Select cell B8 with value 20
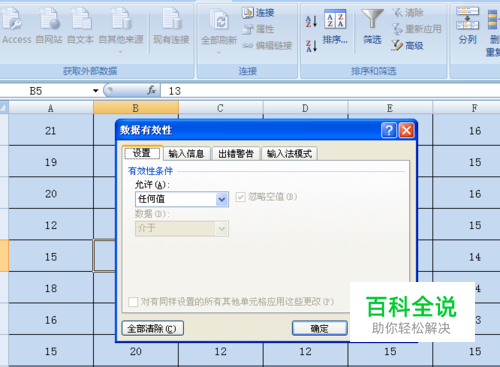The width and height of the screenshot is (500, 367). coord(136,351)
